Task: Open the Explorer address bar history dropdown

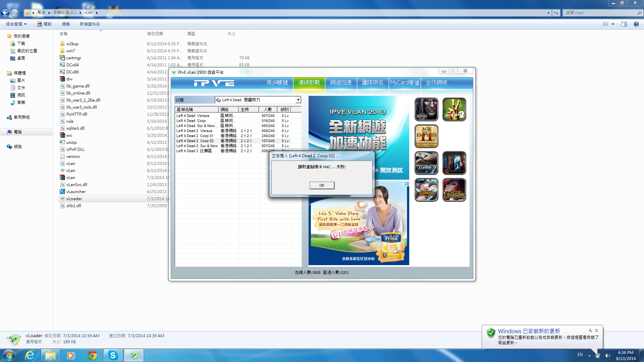Action: tap(548, 13)
